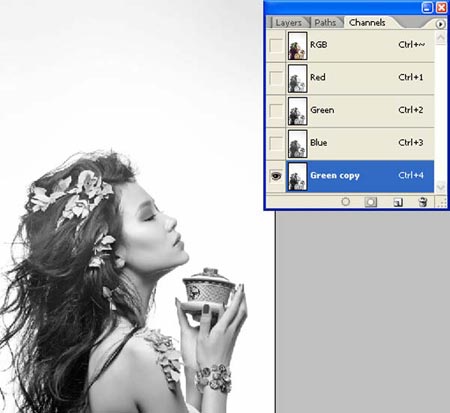Select the Red channel name
Image resolution: width=450 pixels, height=413 pixels.
coord(318,77)
